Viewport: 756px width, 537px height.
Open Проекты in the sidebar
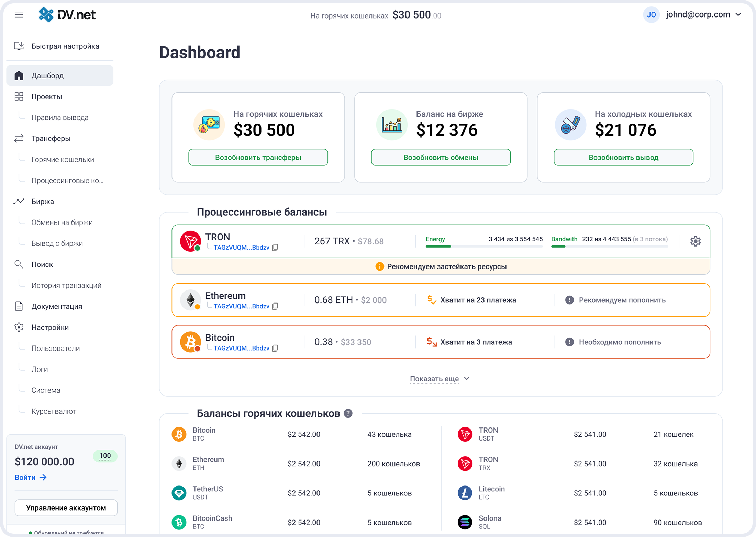(47, 96)
